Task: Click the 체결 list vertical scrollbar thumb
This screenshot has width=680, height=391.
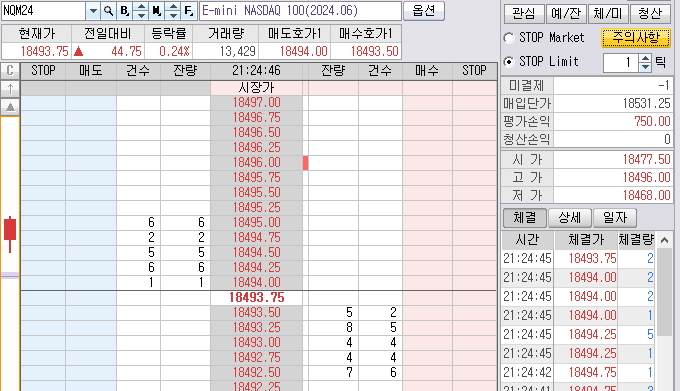Action: 664,292
